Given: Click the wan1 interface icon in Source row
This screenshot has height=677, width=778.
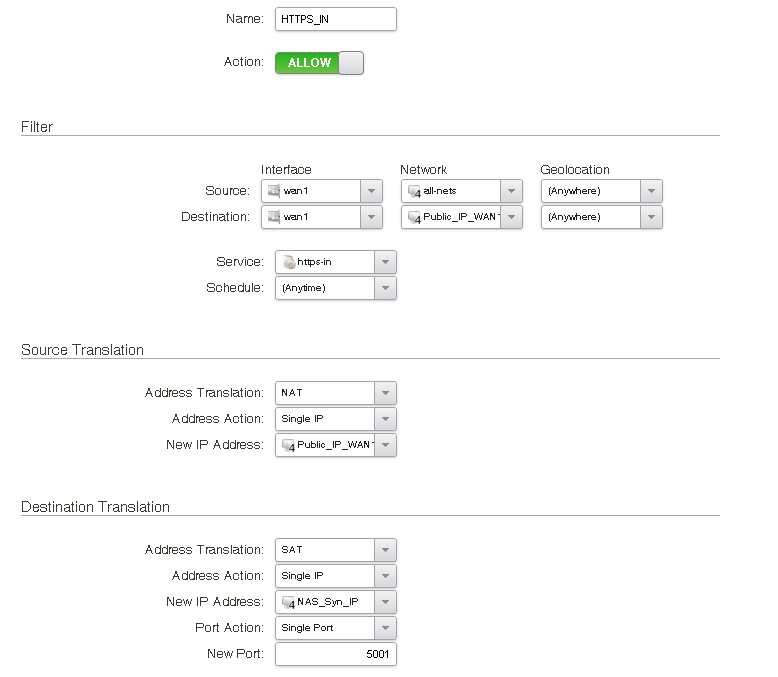Looking at the screenshot, I should pos(273,191).
